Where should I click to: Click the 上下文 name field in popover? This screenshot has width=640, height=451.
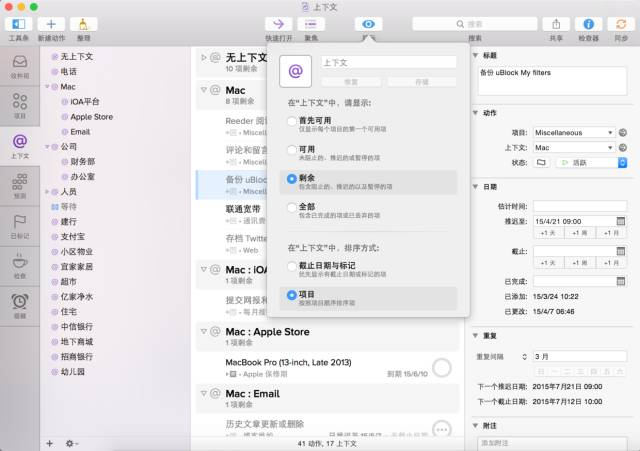(x=389, y=62)
